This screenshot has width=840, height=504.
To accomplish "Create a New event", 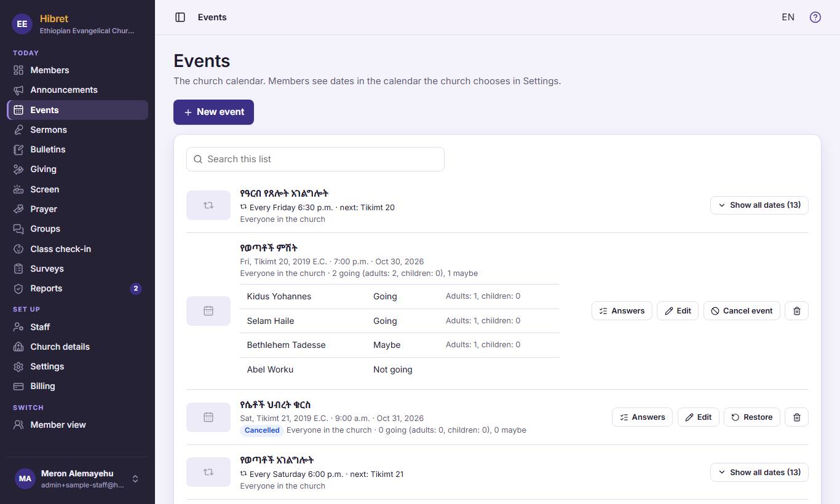I will (213, 112).
